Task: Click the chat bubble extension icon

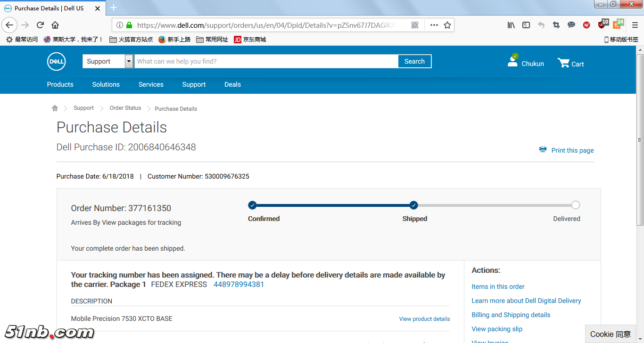Action: click(571, 25)
